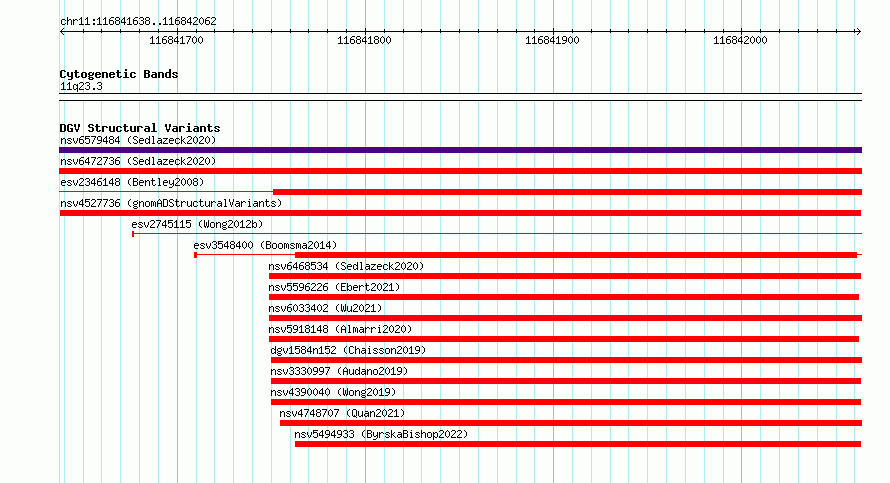Screen dimensions: 890x483
Task: Open variant nsv3330997 (Audano2019) label
Action: (x=339, y=371)
